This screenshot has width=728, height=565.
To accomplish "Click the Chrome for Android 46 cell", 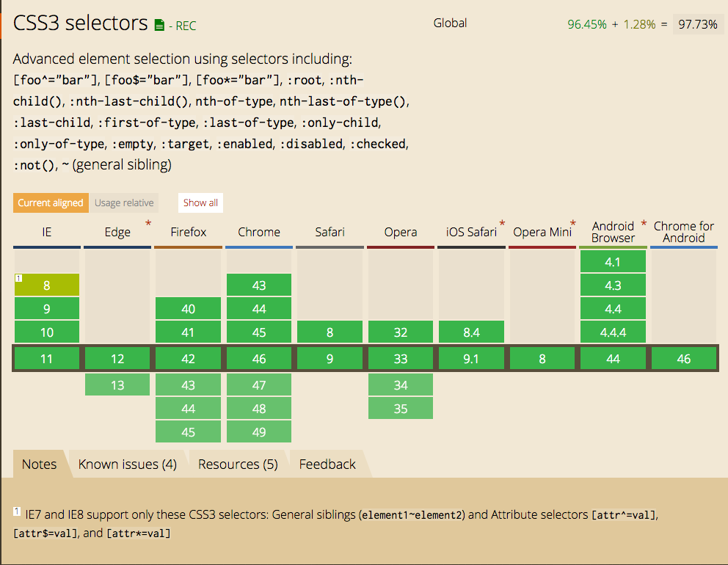I will click(x=684, y=358).
